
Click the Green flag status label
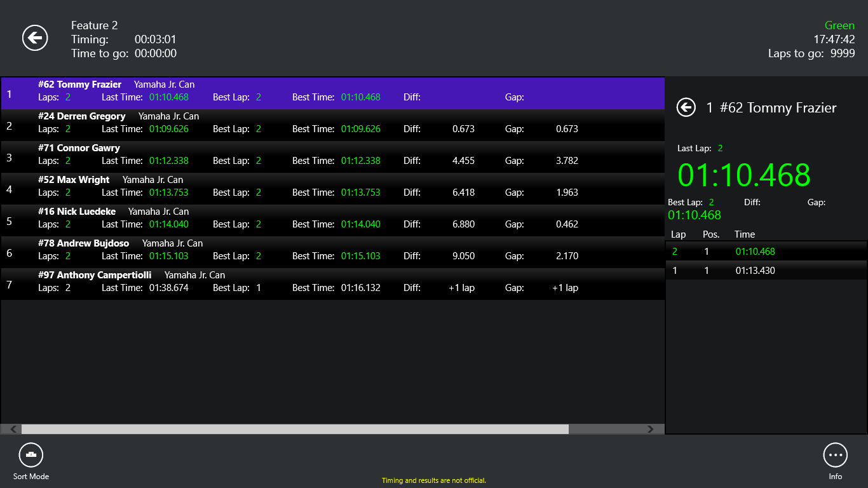[840, 25]
